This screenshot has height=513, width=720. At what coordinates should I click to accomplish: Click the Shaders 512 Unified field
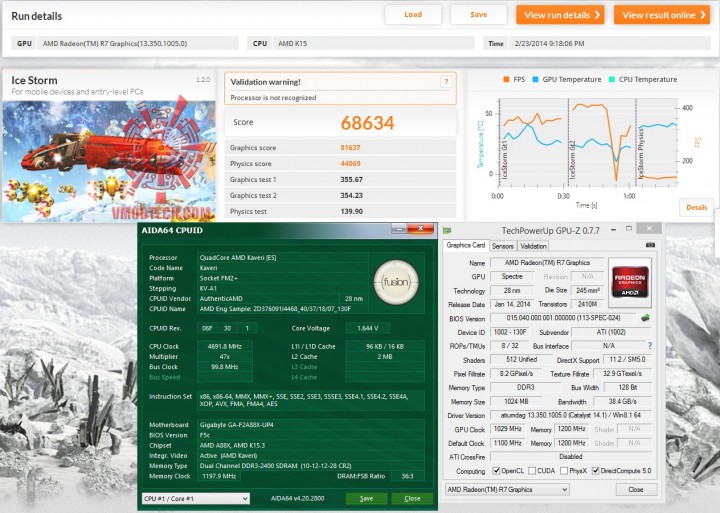(521, 360)
